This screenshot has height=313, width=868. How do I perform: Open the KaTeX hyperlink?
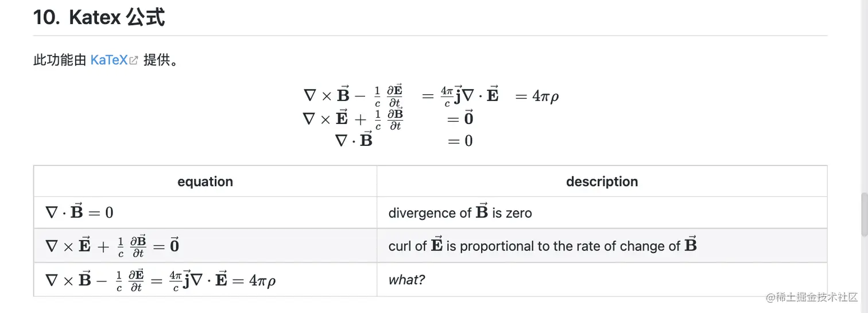(109, 60)
